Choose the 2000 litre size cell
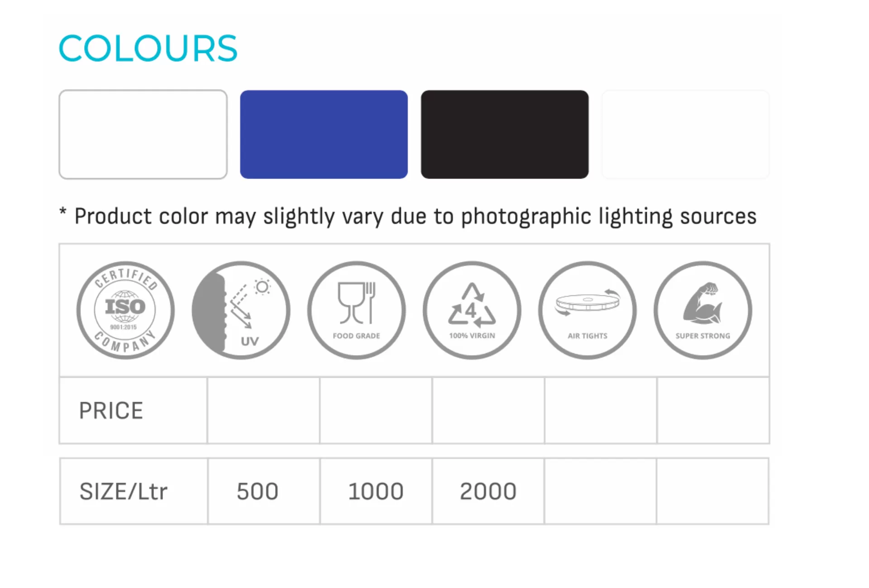 pyautogui.click(x=488, y=491)
